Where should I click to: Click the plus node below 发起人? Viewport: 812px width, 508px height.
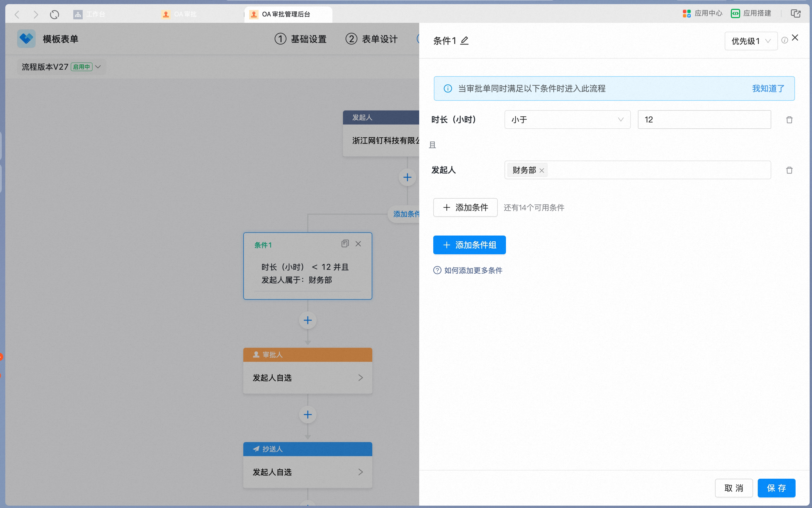[x=407, y=178]
